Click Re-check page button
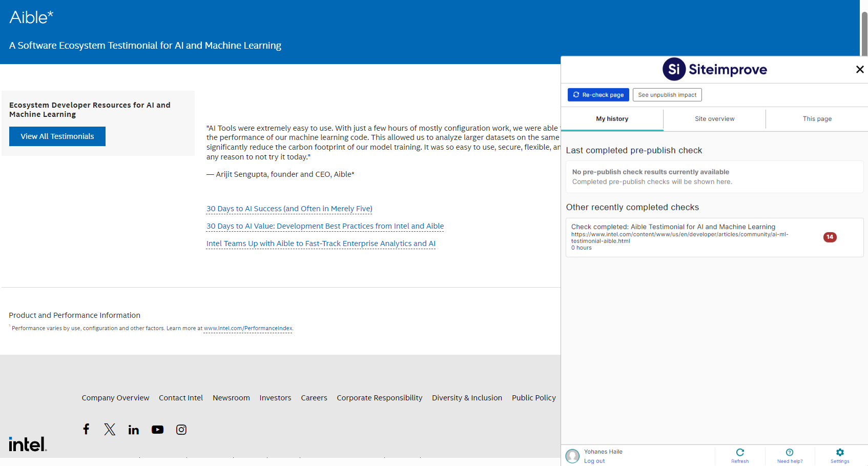Screen dimensions: 868x466 point(598,95)
